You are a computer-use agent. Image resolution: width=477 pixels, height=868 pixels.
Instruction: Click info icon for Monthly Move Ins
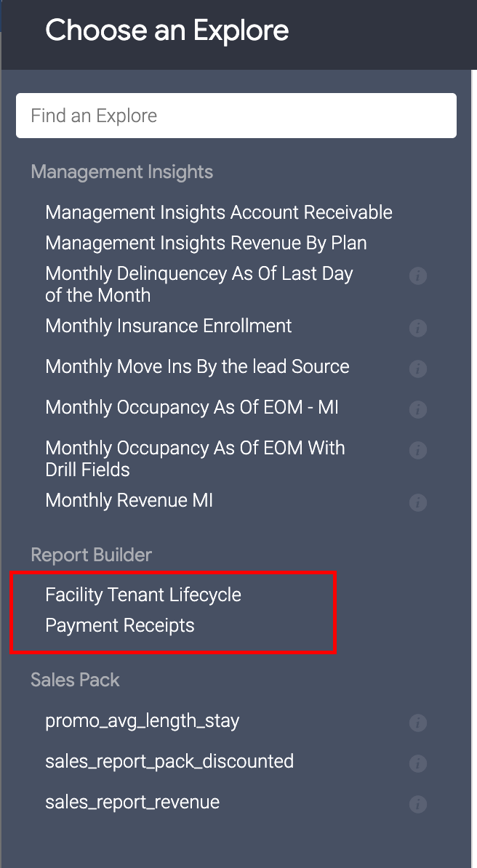417,369
